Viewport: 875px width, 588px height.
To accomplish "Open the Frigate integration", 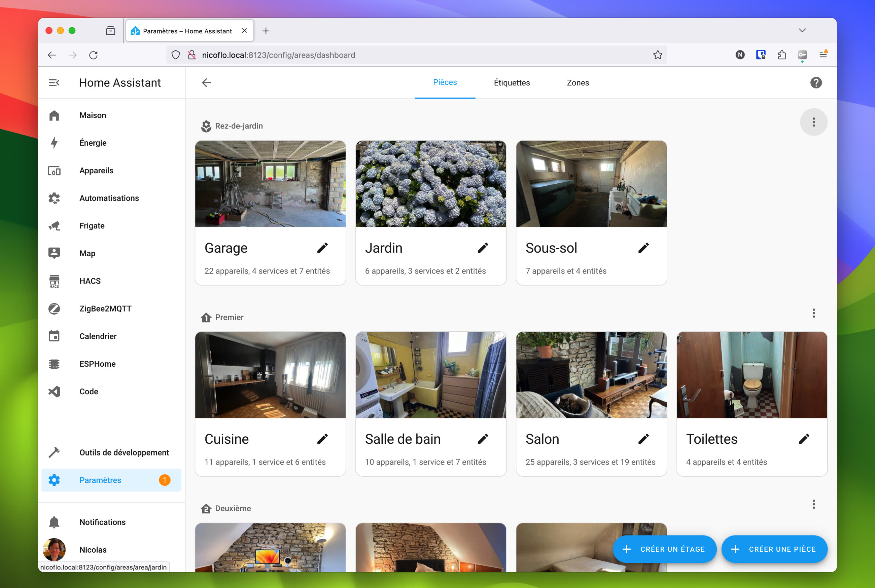I will point(92,225).
